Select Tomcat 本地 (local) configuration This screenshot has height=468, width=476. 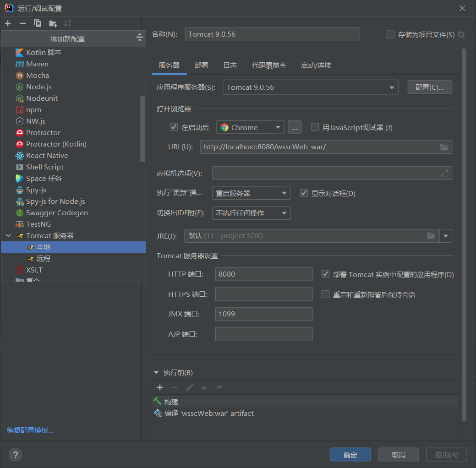point(73,247)
